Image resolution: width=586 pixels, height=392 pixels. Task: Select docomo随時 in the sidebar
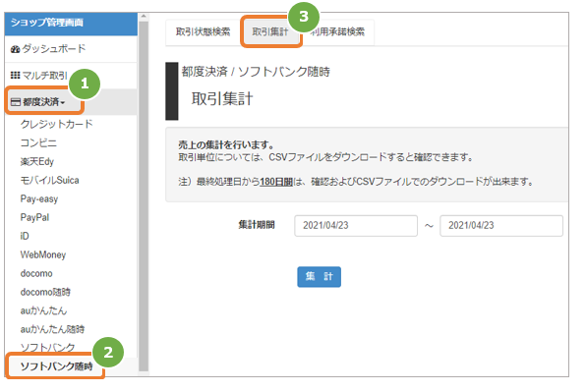tap(45, 292)
